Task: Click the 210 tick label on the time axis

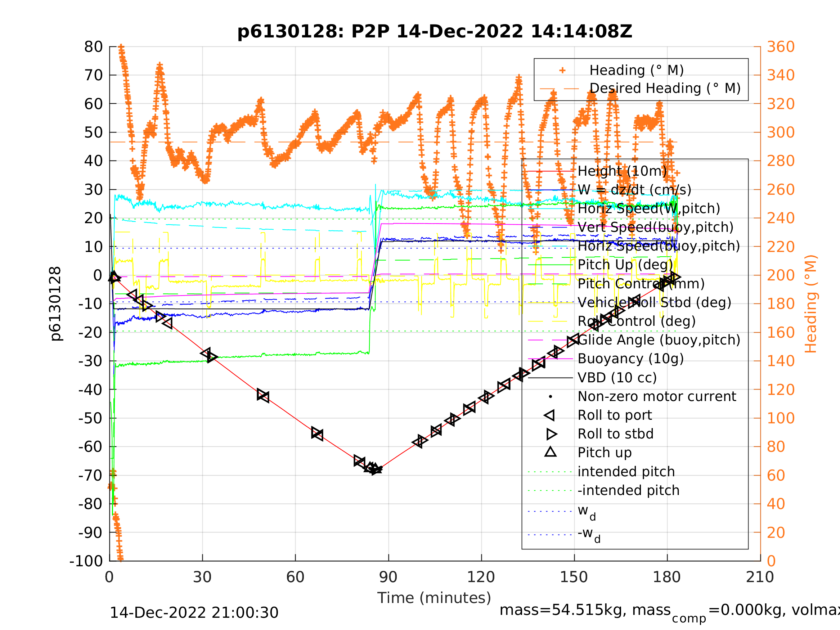Action: (760, 577)
